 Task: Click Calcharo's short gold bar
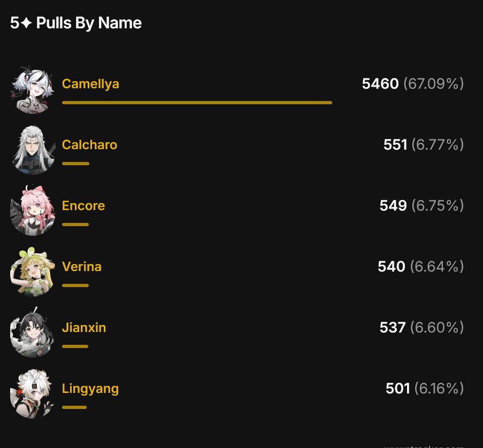(76, 164)
